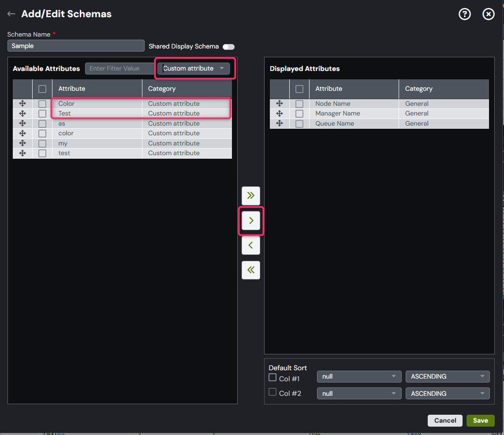Viewport: 504px width, 435px height.
Task: Open the null dropdown for Col #1
Action: point(359,376)
